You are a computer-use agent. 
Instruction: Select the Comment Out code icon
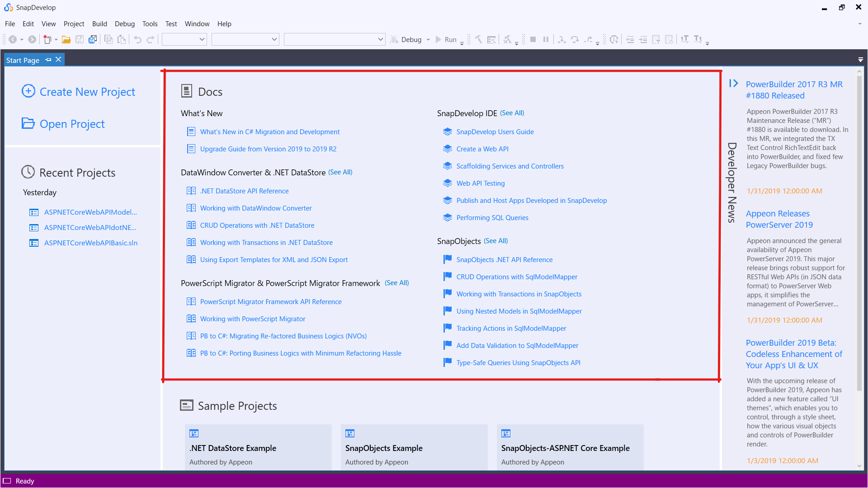click(656, 39)
